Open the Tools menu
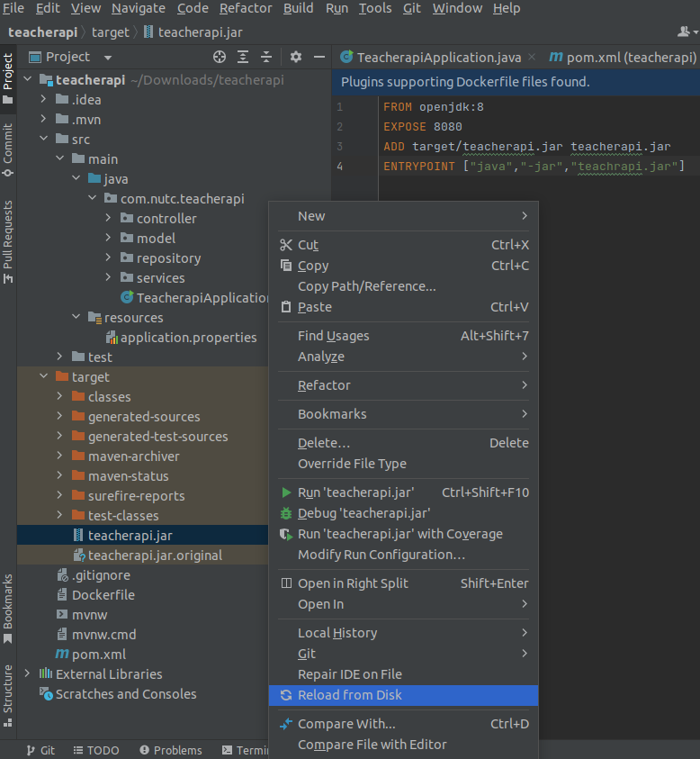The height and width of the screenshot is (759, 700). point(375,8)
